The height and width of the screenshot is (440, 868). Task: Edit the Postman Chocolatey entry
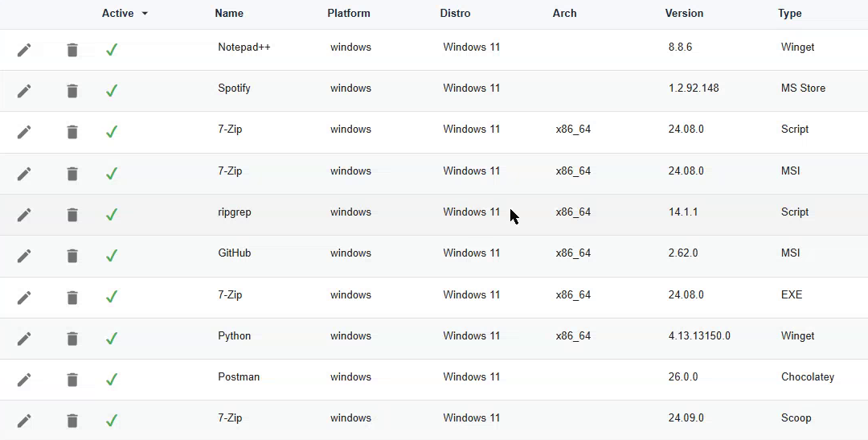pos(24,380)
